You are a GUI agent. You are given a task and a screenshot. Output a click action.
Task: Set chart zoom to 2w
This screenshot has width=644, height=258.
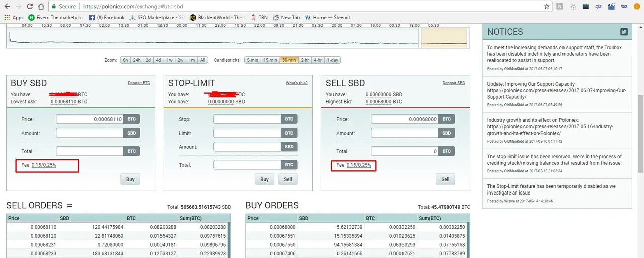point(180,60)
